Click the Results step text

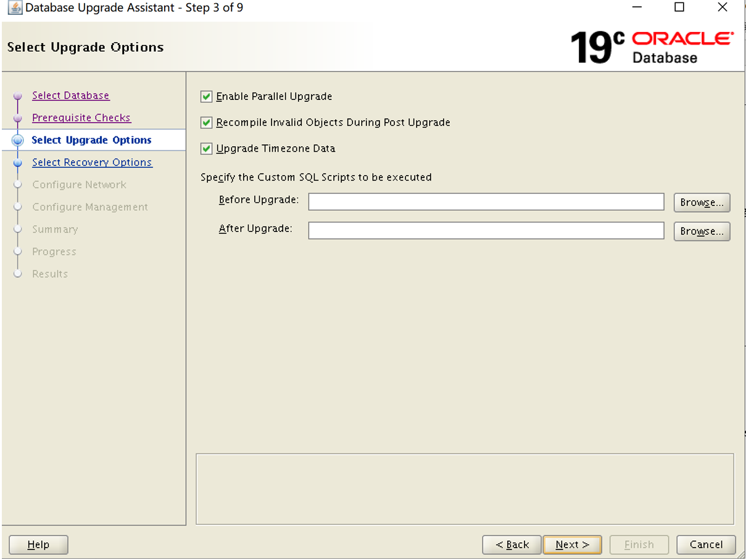[50, 274]
